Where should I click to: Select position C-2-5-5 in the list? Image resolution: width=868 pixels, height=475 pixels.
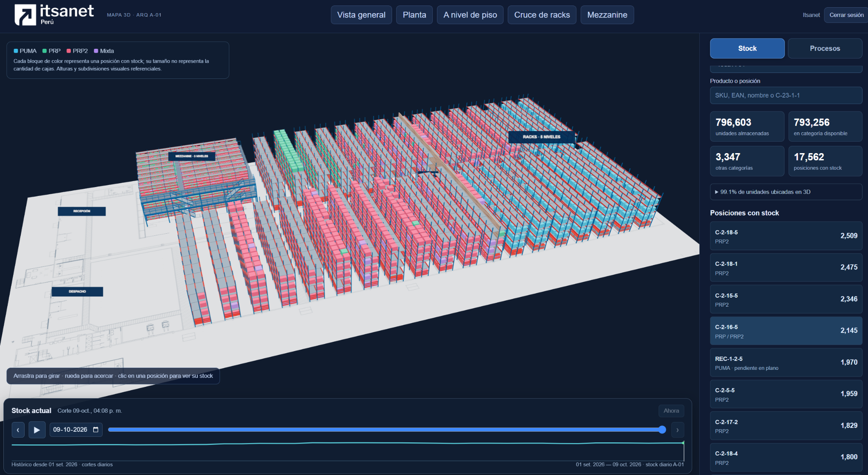pos(786,394)
